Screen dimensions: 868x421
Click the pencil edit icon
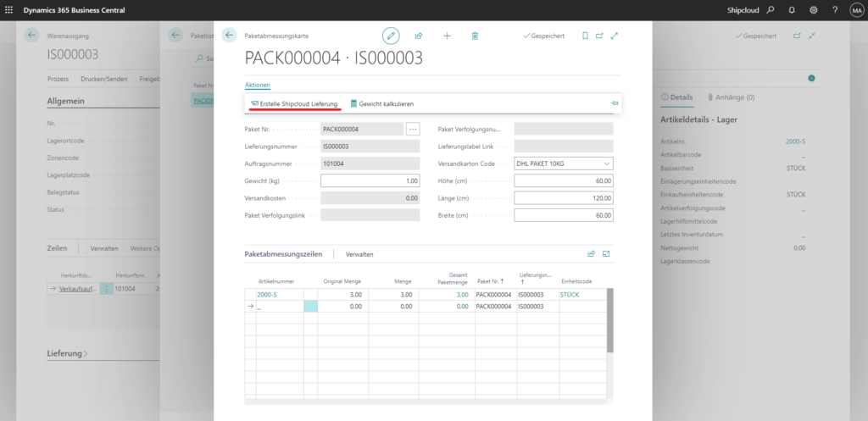391,36
